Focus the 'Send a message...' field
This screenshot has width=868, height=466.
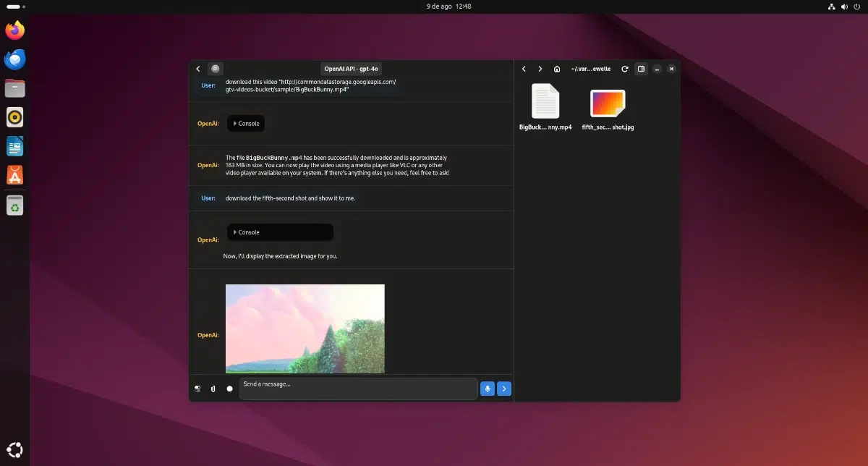click(358, 389)
